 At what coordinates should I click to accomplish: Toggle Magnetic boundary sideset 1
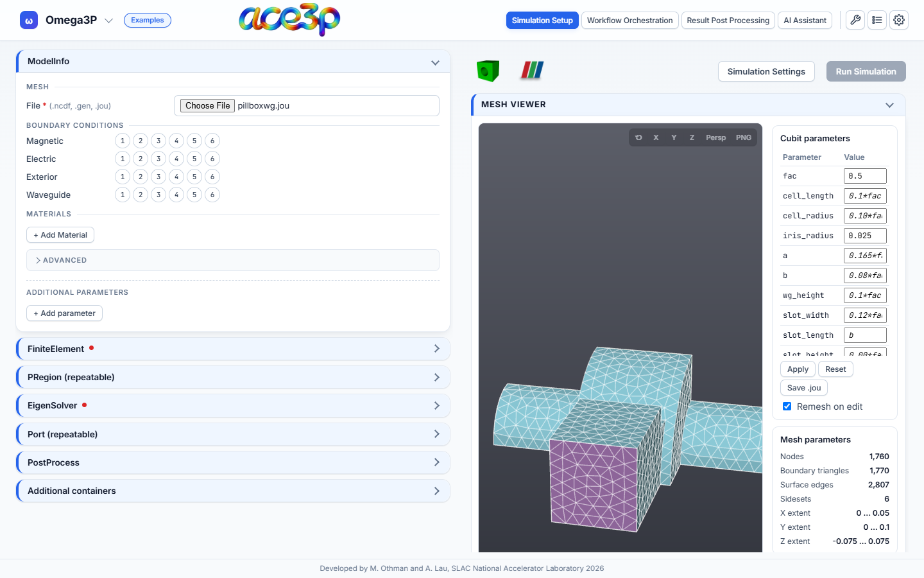[x=123, y=141]
